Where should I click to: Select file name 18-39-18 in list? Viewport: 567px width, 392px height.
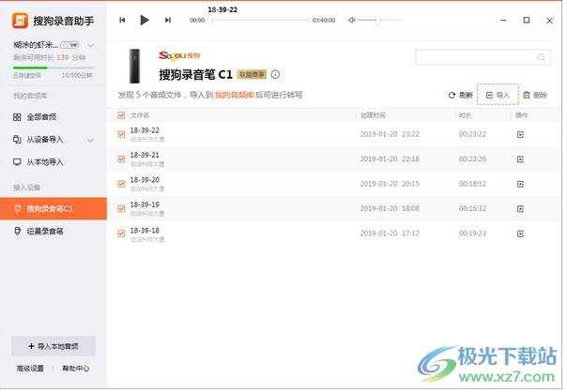click(x=145, y=231)
